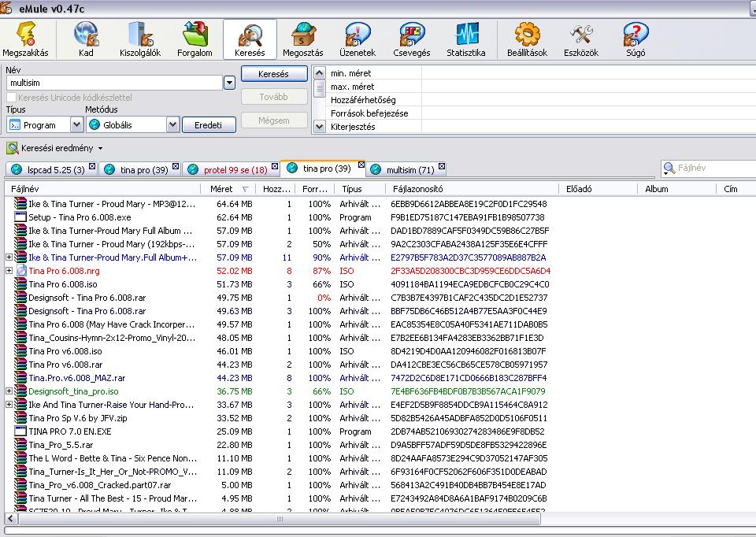Click the max. méret value field
The image size is (756, 537).
[588, 87]
